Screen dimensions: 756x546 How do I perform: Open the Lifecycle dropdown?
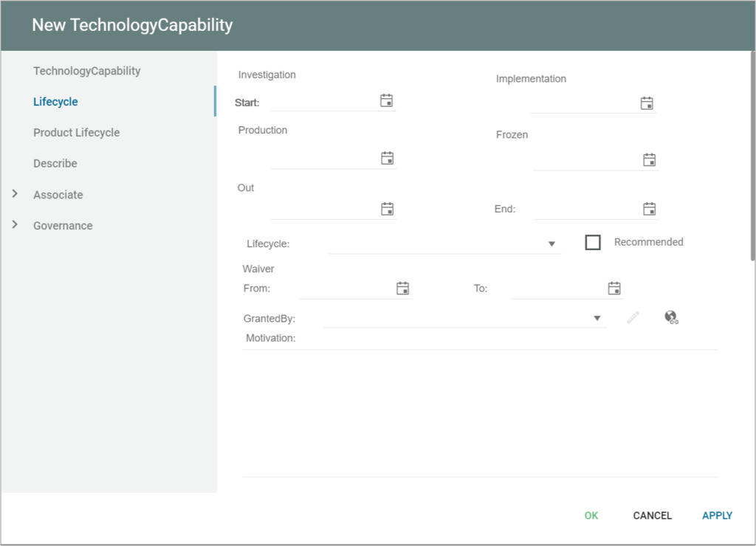551,243
